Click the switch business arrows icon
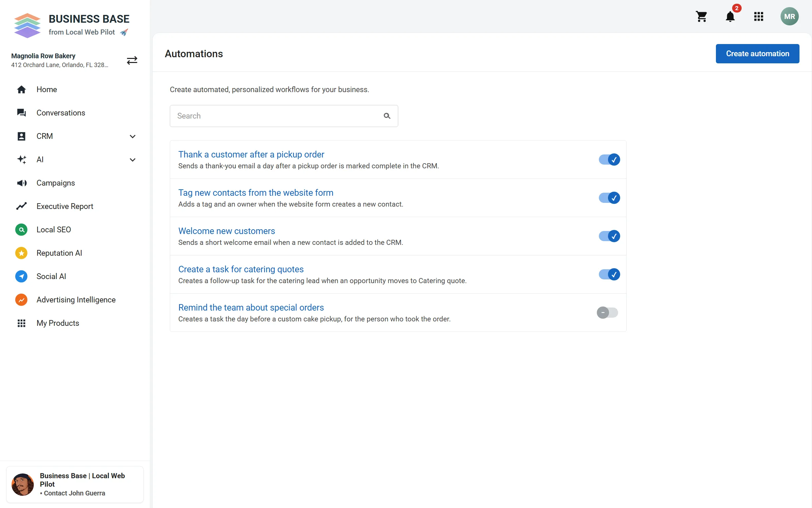The height and width of the screenshot is (508, 812). coord(132,60)
